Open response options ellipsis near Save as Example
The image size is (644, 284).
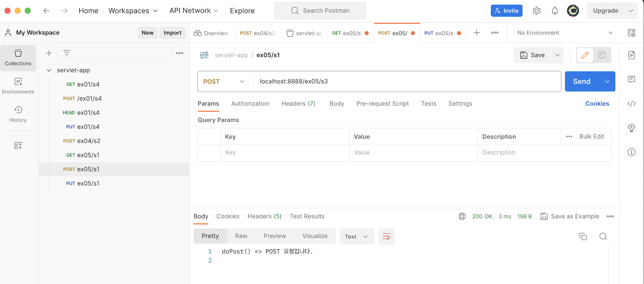click(x=610, y=216)
